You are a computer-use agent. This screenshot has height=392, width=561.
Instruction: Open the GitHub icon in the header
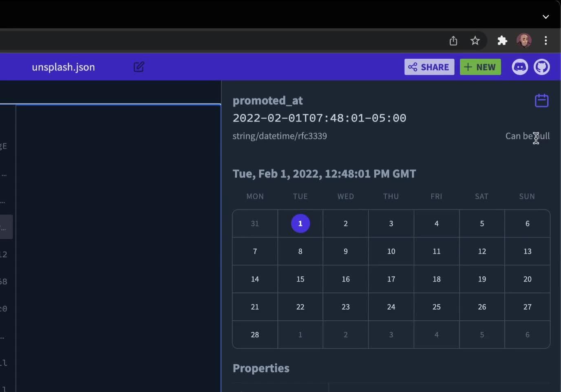pyautogui.click(x=542, y=67)
